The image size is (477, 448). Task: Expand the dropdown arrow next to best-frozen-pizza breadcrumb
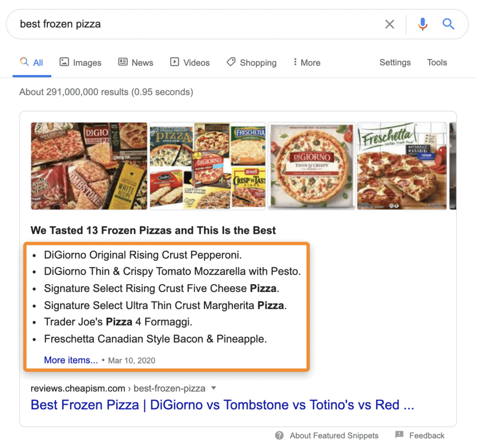pos(213,388)
